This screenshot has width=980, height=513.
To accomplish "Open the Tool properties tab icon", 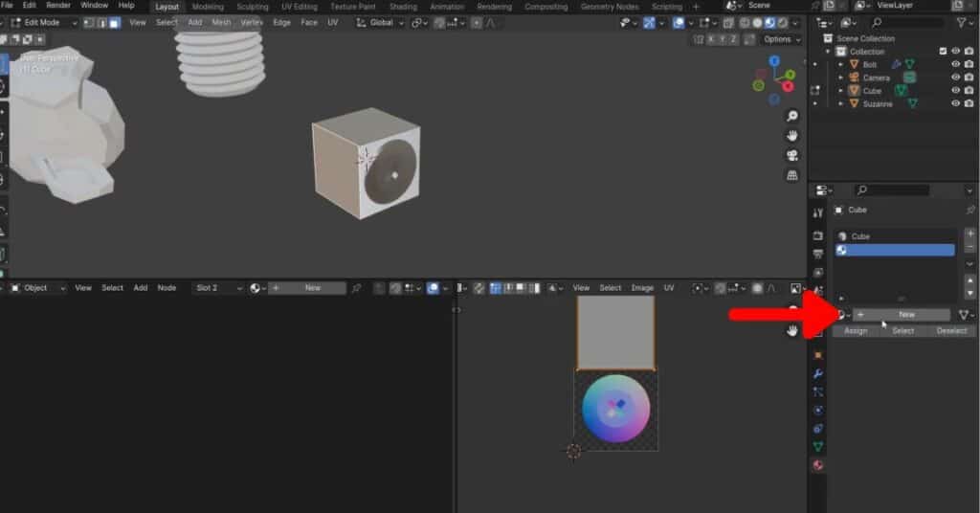I will pos(818,212).
